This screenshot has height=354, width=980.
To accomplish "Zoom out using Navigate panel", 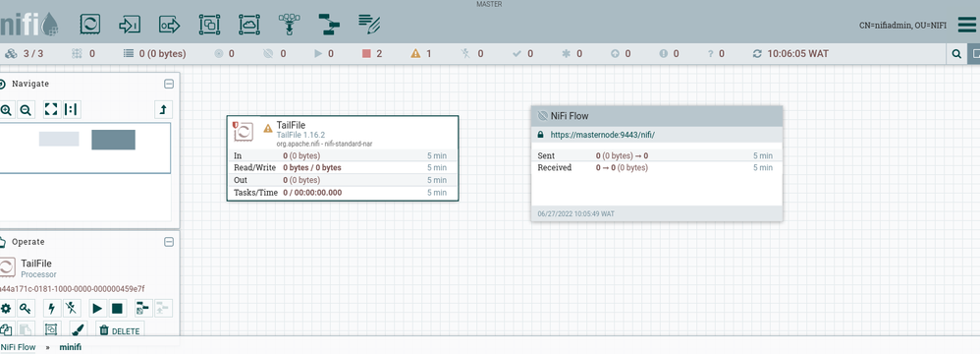I will tap(25, 110).
